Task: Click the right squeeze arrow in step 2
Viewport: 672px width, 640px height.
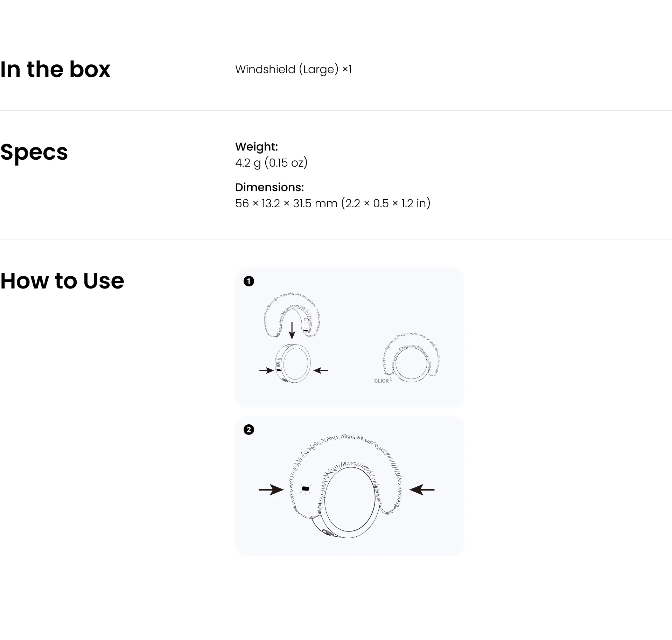Action: [x=422, y=489]
